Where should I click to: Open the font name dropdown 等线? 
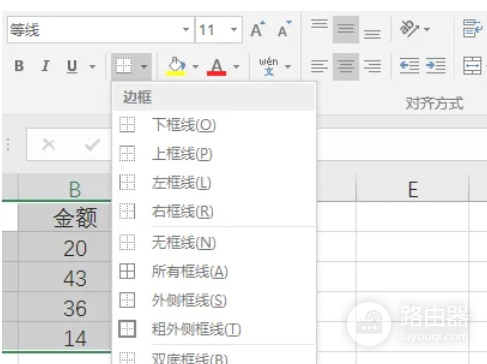(x=186, y=30)
